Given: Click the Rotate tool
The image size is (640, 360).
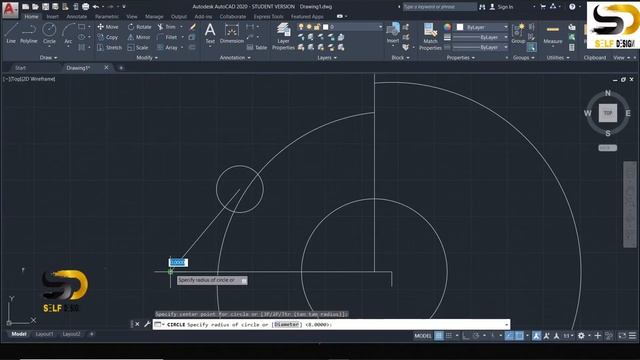Looking at the screenshot, I should click(140, 27).
